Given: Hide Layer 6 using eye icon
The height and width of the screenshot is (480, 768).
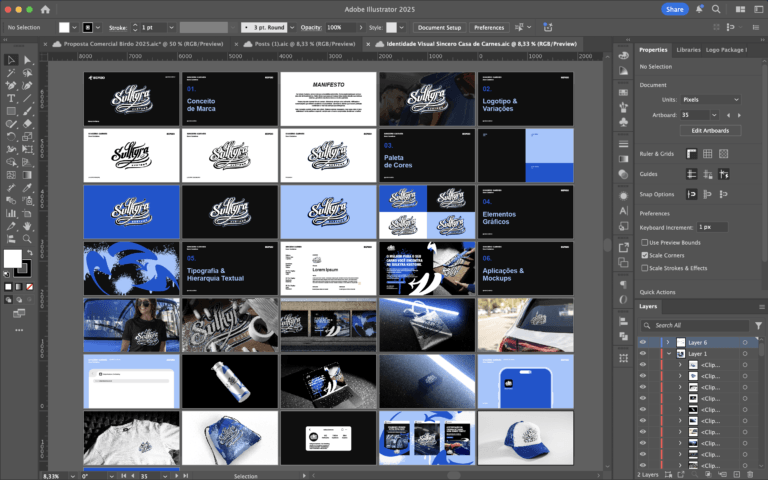Looking at the screenshot, I should (x=644, y=342).
